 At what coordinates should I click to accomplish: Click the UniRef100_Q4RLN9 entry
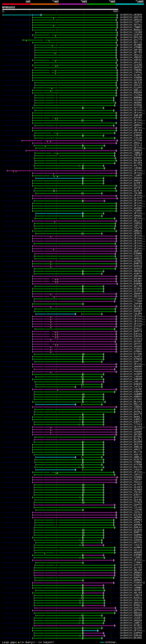131,115
